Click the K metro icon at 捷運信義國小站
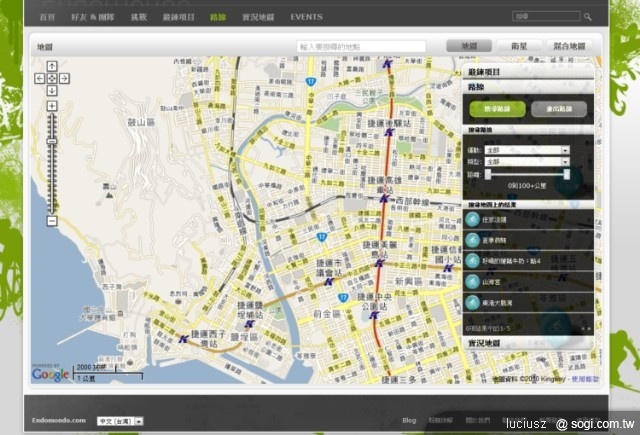The height and width of the screenshot is (435, 640). (x=448, y=268)
